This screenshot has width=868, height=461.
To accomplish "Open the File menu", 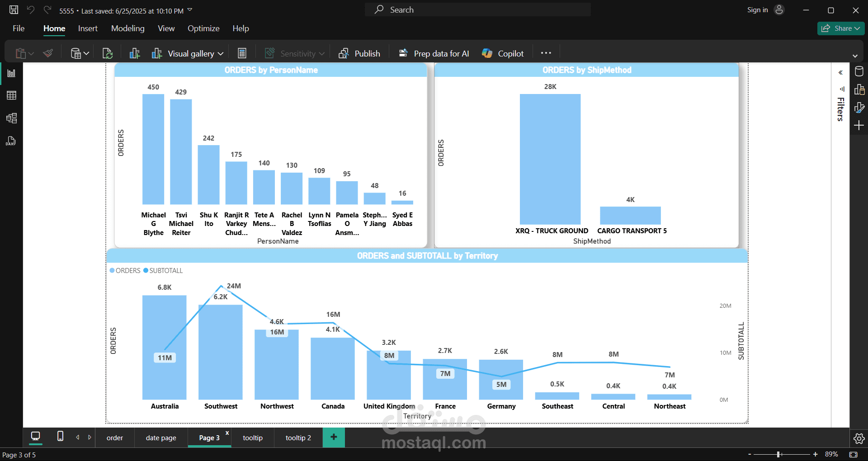I will click(19, 28).
